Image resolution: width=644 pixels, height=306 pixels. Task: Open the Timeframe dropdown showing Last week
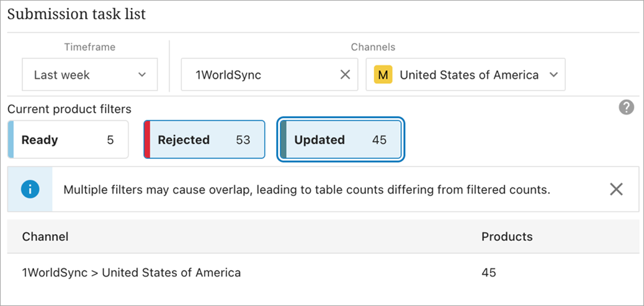89,75
